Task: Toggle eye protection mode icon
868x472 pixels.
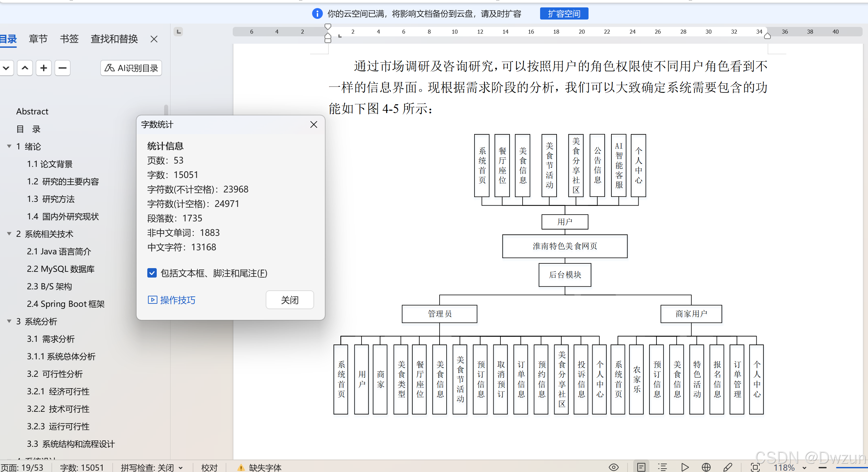Action: (x=614, y=467)
